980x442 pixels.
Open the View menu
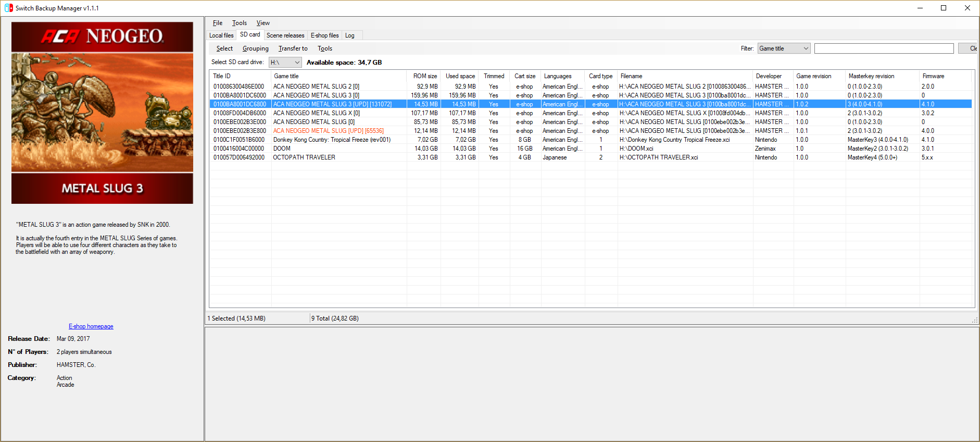263,23
